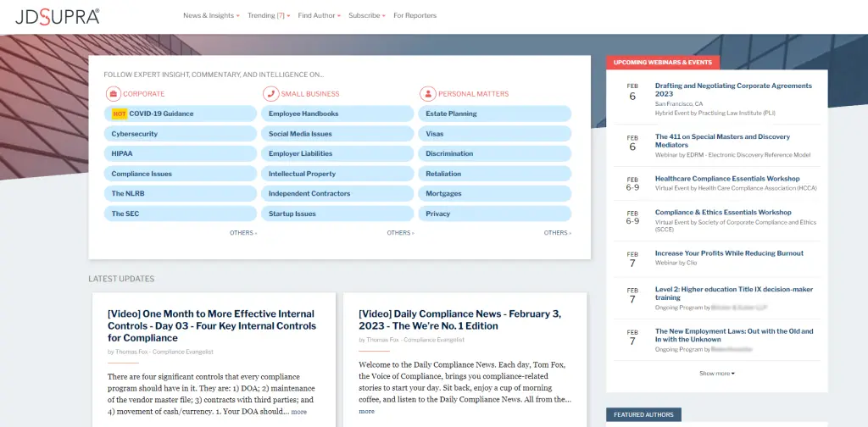The height and width of the screenshot is (427, 868).
Task: Choose The SEC topic
Action: [x=181, y=213]
